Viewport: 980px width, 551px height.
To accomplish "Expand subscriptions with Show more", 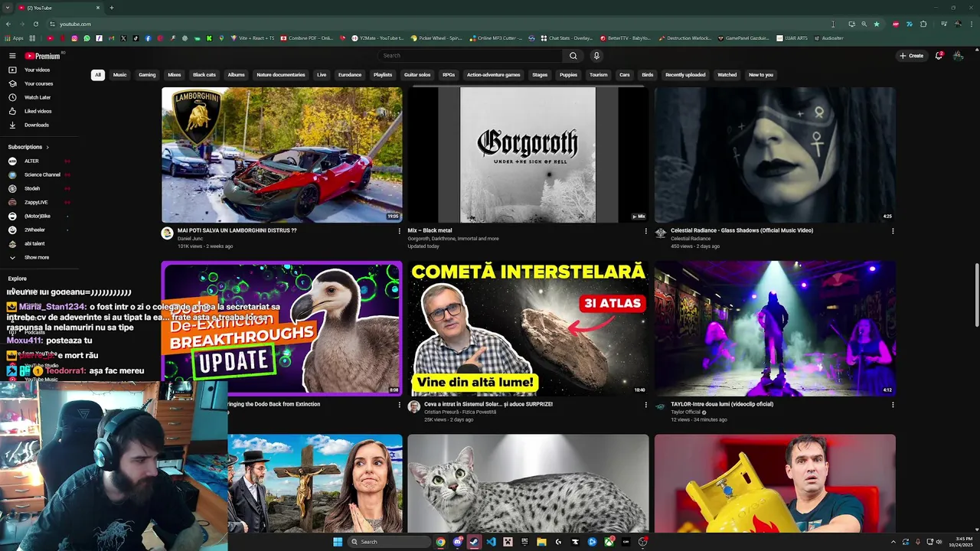I will pos(38,257).
